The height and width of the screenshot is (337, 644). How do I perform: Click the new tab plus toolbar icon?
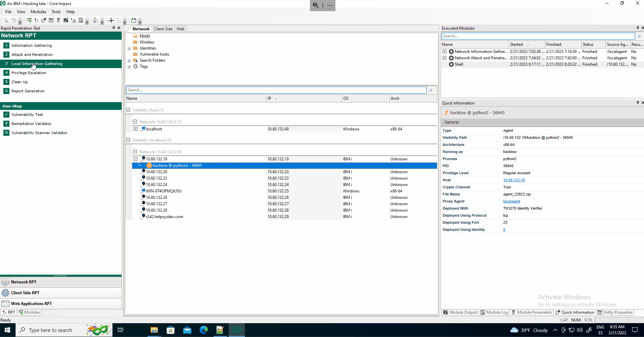pyautogui.click(x=134, y=20)
